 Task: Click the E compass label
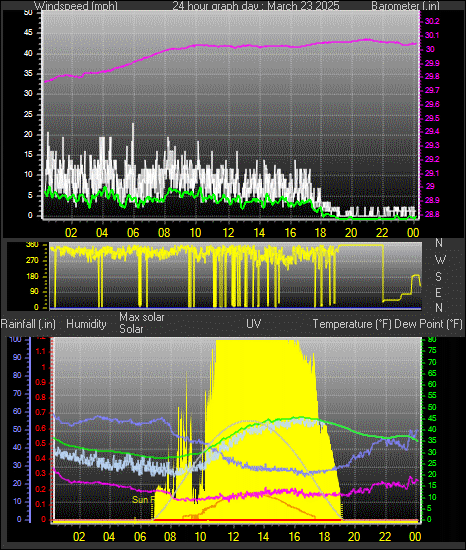click(x=438, y=292)
